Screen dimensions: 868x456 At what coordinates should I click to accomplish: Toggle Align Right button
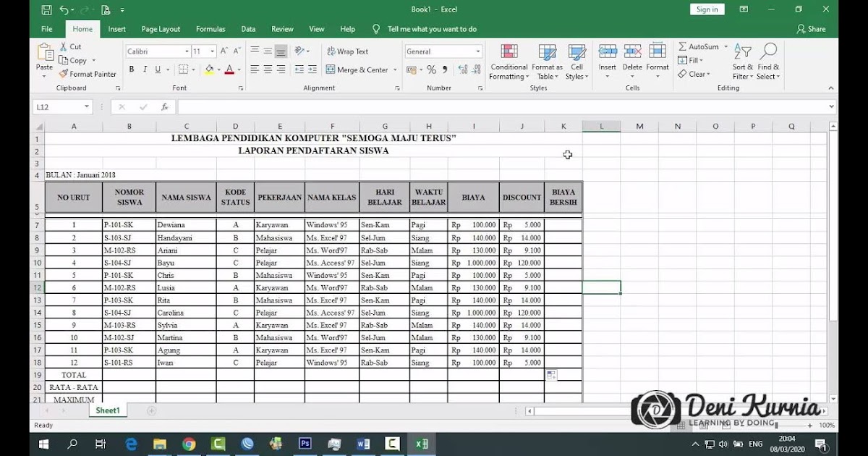click(281, 69)
